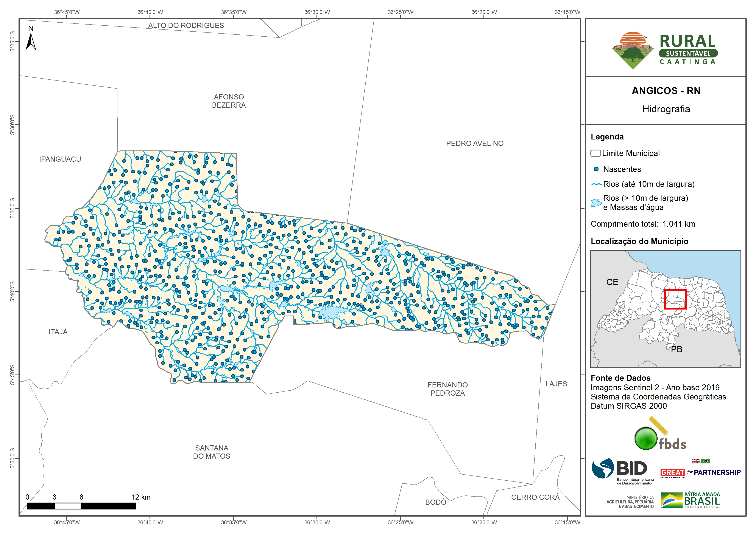Click the black-and-white scale bar

click(81, 506)
